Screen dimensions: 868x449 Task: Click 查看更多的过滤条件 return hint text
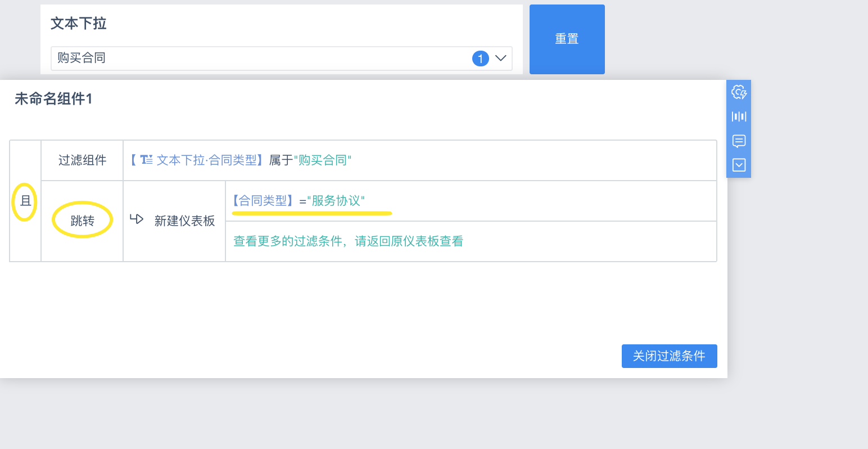pos(348,241)
